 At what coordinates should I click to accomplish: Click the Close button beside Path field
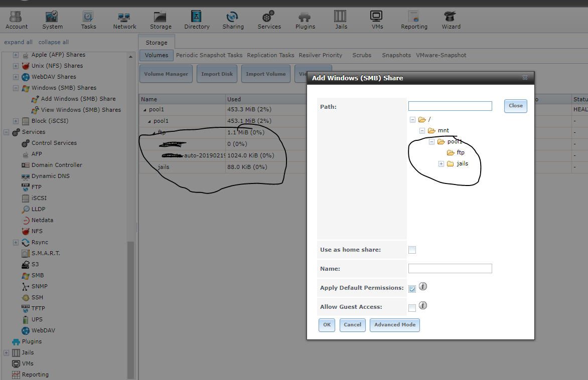pyautogui.click(x=516, y=106)
